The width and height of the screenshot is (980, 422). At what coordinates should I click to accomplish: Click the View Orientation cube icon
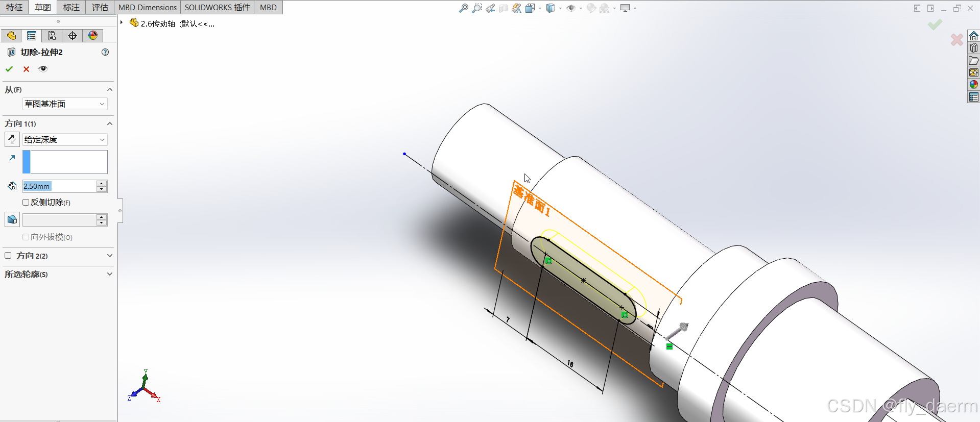click(x=530, y=8)
